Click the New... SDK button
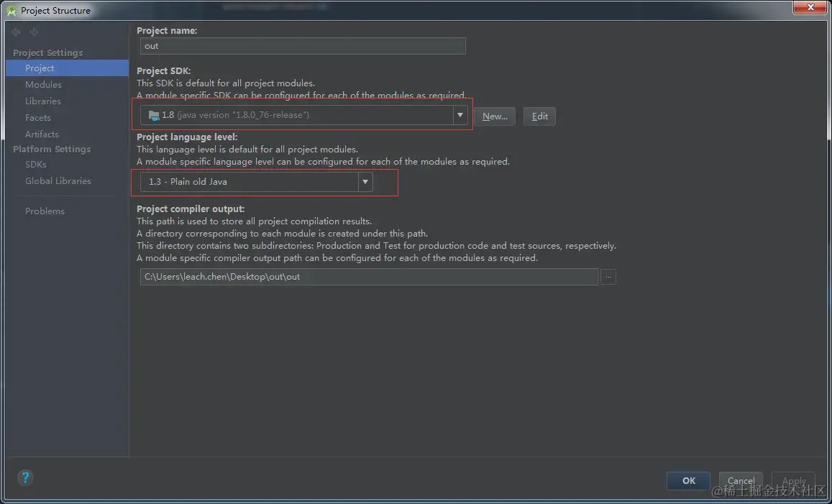 [495, 116]
